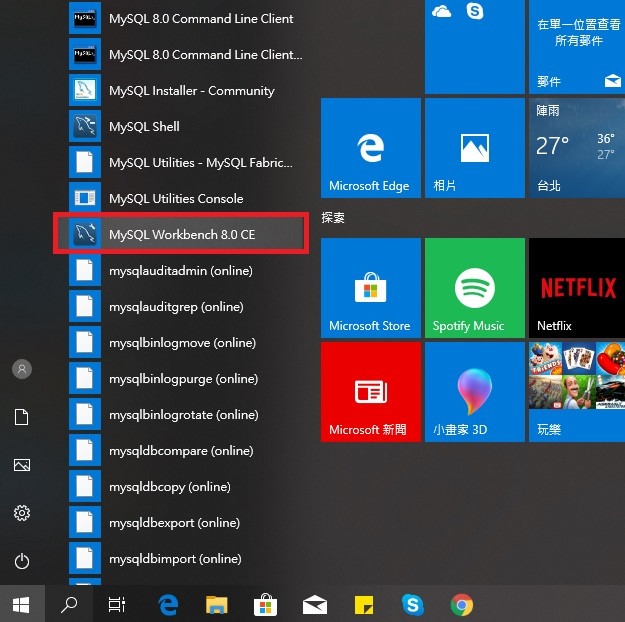Open mysqlbinlogmove (online)
The image size is (625, 622).
(x=187, y=342)
